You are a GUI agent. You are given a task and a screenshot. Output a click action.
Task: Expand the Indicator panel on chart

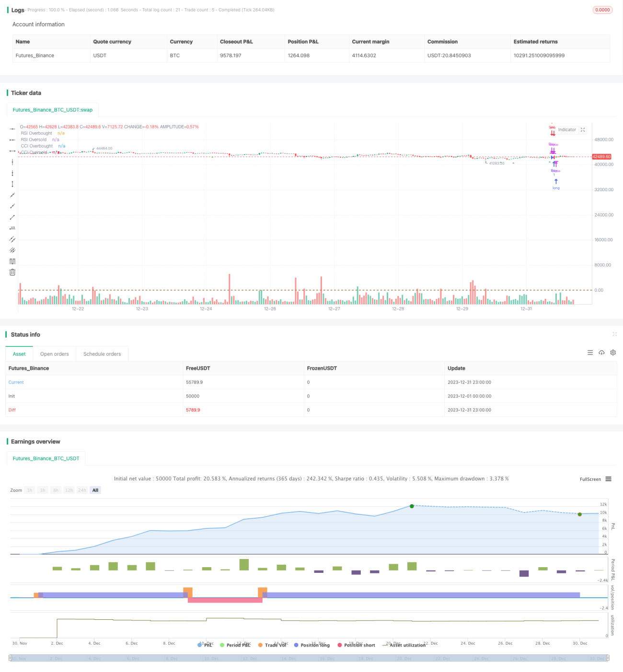(583, 130)
